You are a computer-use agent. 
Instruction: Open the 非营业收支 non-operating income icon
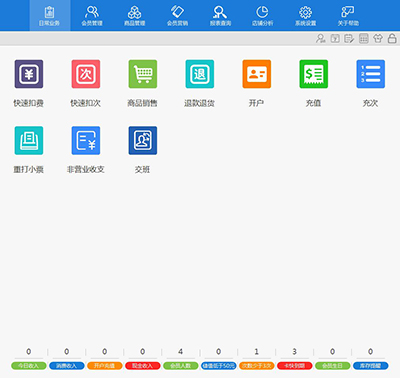86,140
